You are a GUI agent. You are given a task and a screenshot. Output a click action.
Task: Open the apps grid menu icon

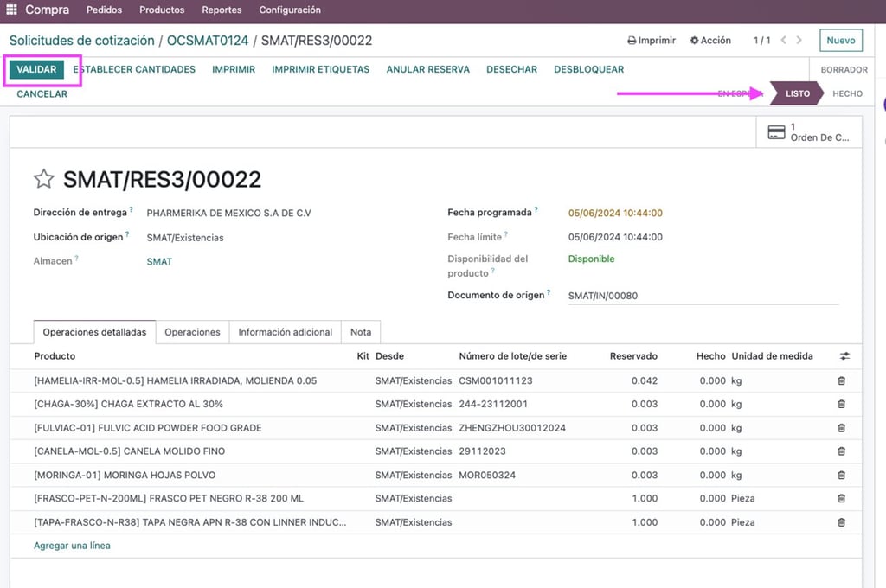[x=11, y=10]
